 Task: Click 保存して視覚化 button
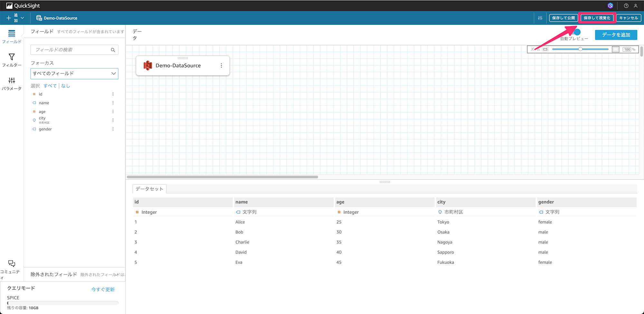coord(597,18)
